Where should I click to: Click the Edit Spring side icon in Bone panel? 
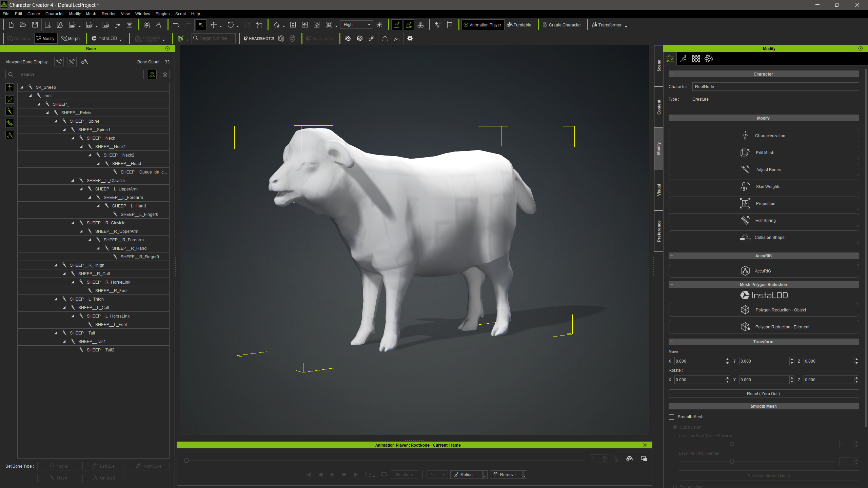[x=9, y=123]
